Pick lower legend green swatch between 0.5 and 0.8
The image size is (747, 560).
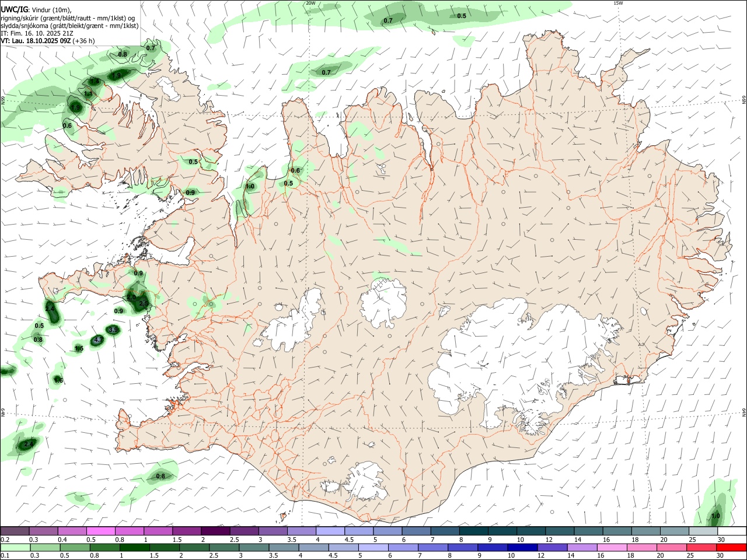coord(76,548)
